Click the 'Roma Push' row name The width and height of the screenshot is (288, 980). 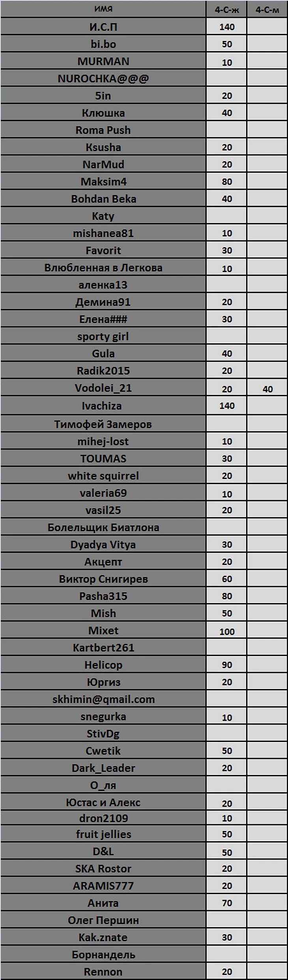point(103,130)
